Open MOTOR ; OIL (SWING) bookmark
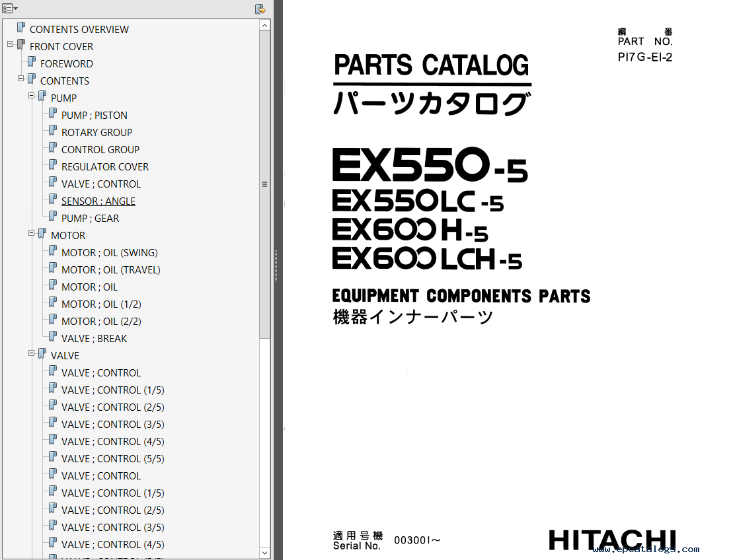Image resolution: width=733 pixels, height=560 pixels. 110,253
